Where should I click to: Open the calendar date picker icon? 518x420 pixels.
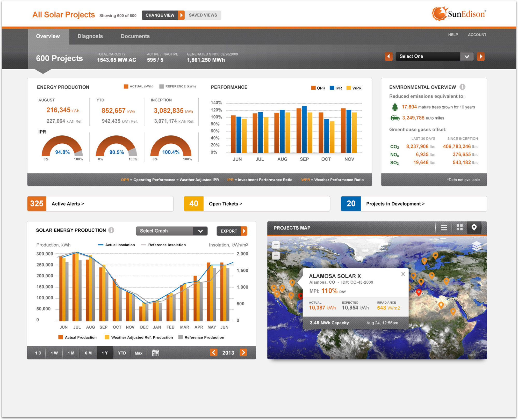tap(155, 353)
